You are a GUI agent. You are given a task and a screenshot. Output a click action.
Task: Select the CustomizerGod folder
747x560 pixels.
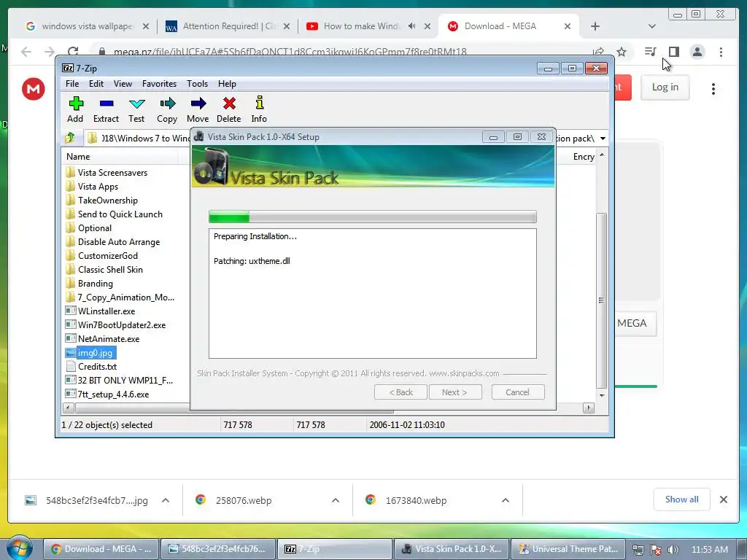108,256
